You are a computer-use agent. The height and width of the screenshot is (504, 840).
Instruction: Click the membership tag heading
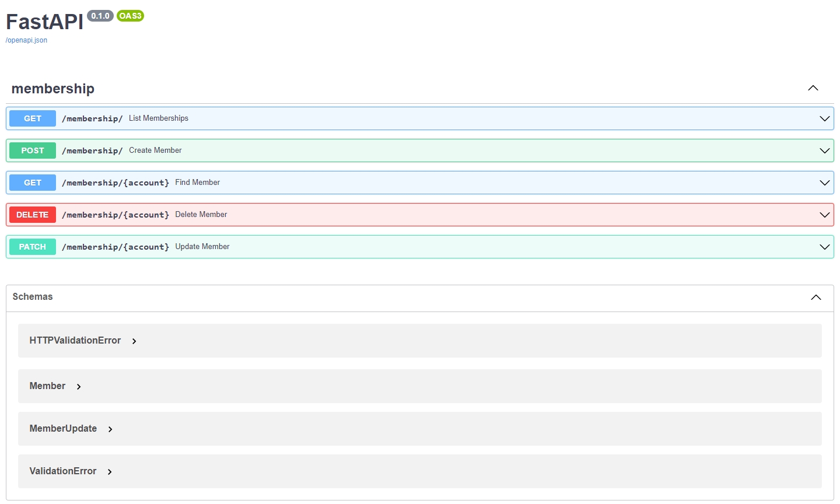click(x=53, y=89)
